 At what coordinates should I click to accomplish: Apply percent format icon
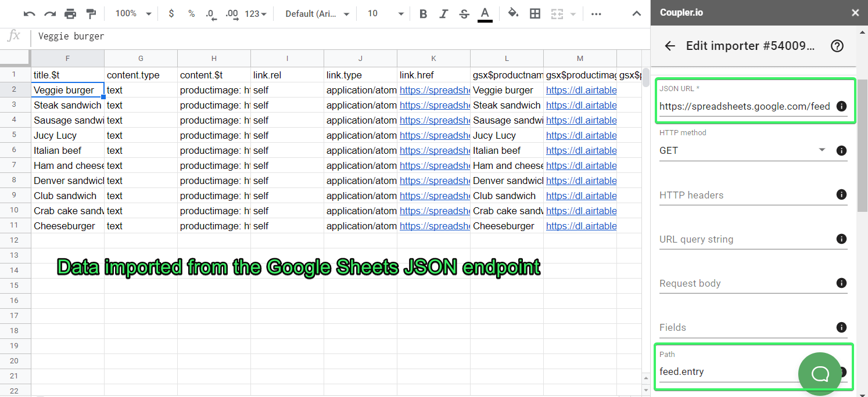click(x=191, y=13)
